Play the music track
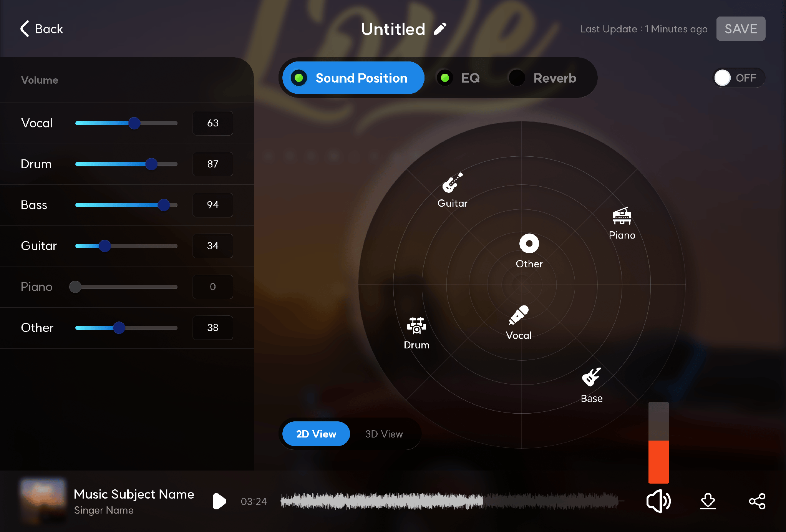The image size is (786, 532). coord(219,501)
